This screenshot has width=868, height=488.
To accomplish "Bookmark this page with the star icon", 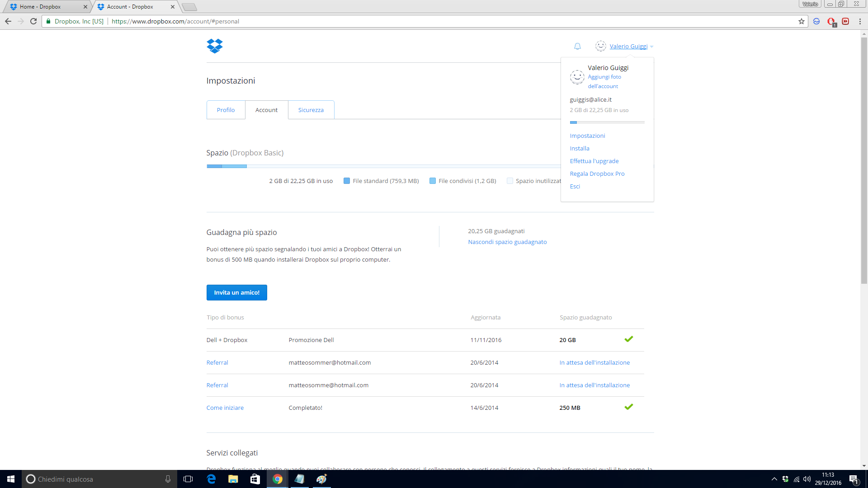I will click(802, 21).
